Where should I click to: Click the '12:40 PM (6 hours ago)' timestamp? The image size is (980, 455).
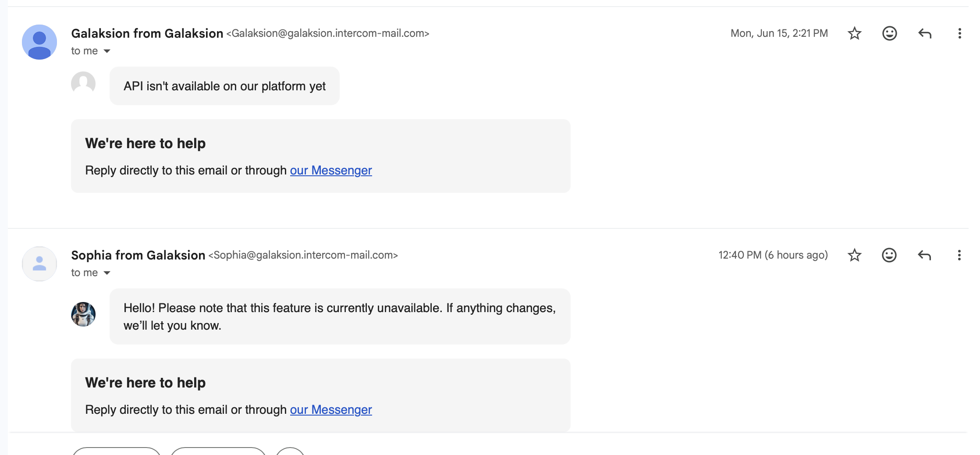click(x=773, y=255)
